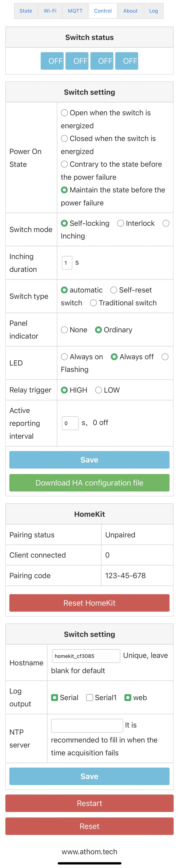Uncheck the web log output

pyautogui.click(x=128, y=697)
